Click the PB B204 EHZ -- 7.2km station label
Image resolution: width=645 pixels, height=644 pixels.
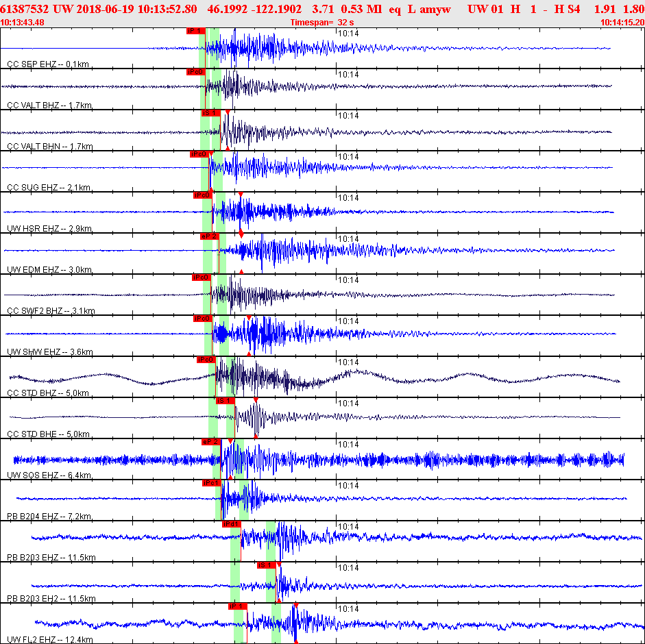pos(49,517)
